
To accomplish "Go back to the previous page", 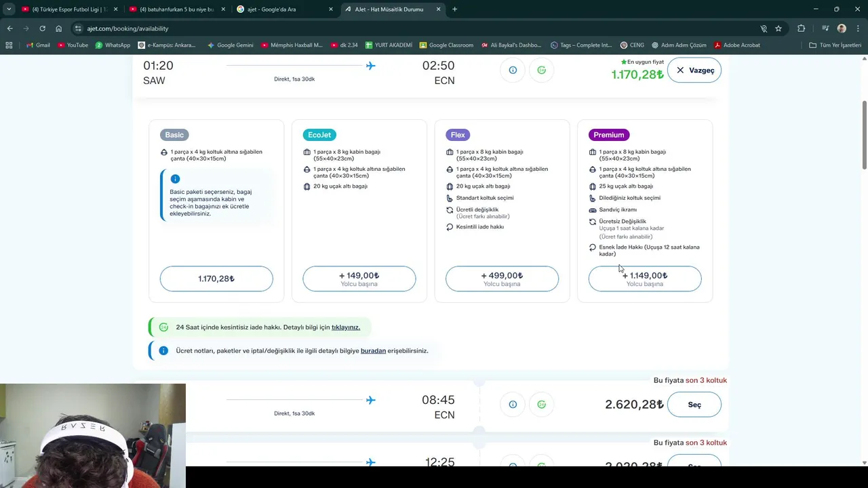I will (9, 28).
